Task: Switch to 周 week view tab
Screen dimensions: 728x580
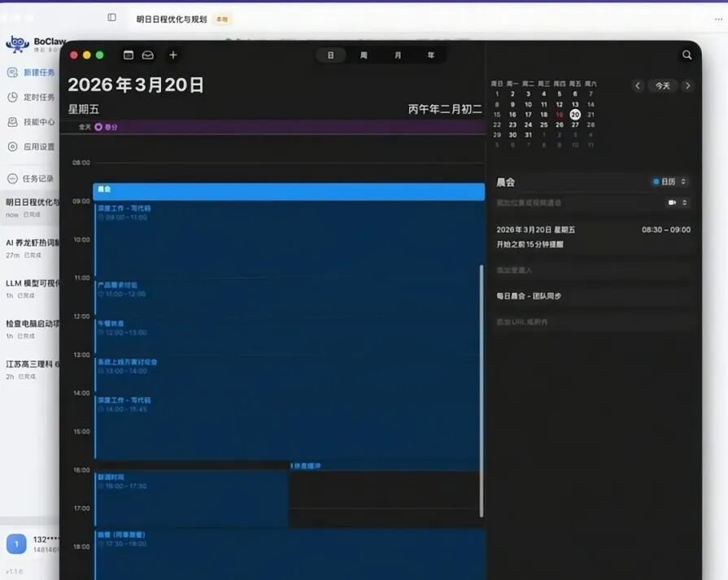Action: (x=364, y=55)
